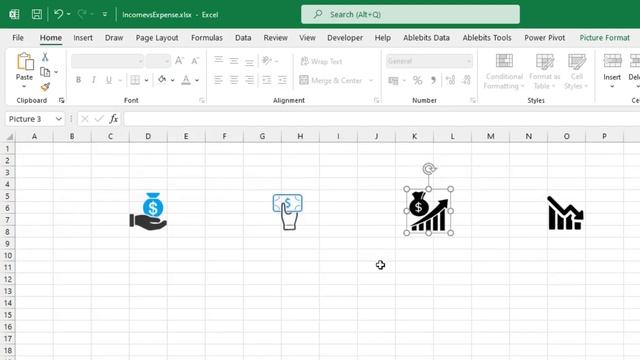Click the Copy icon
This screenshot has height=360, width=640.
[x=45, y=72]
